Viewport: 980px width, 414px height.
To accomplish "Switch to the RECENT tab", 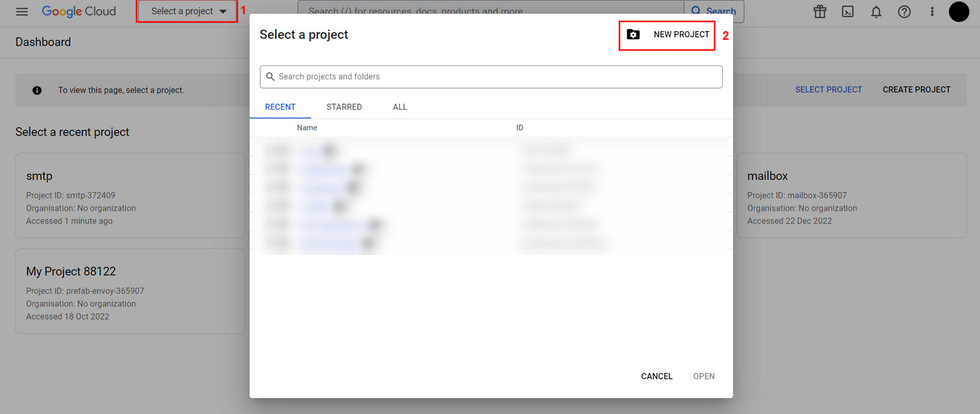I will pos(280,107).
